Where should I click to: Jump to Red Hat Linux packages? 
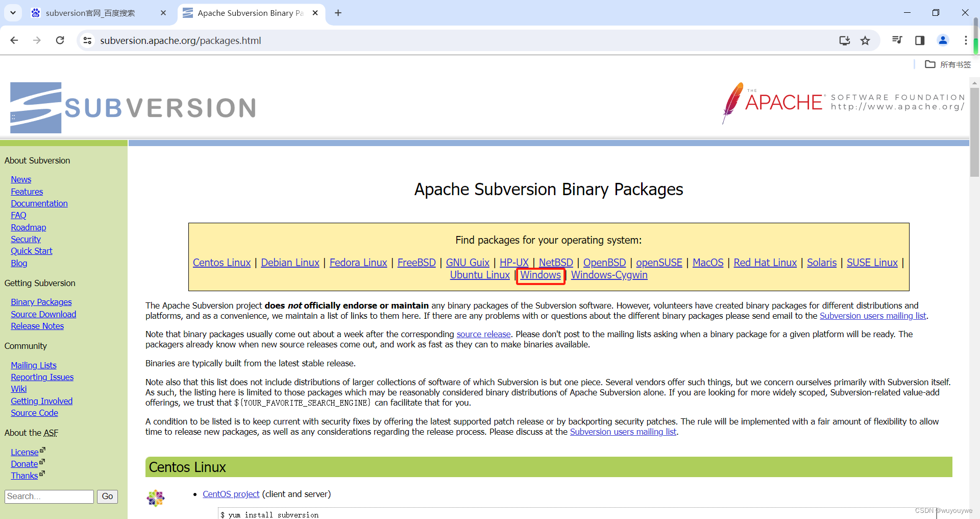point(765,263)
